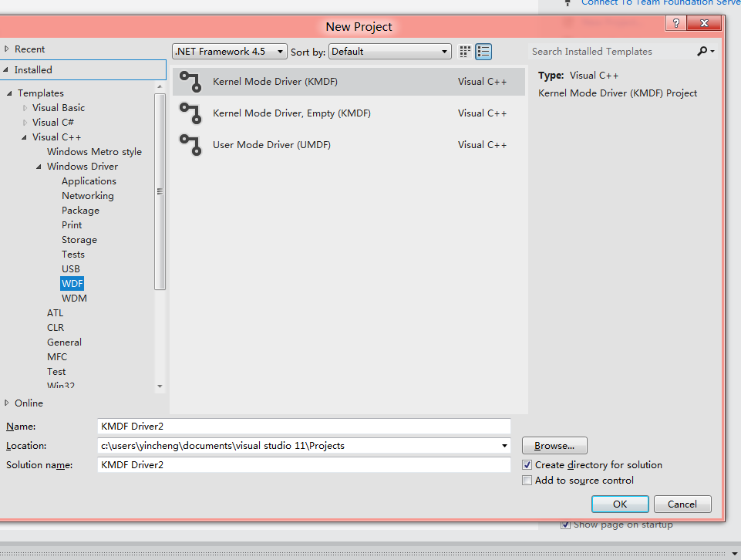Click OK to create the project

tap(619, 504)
